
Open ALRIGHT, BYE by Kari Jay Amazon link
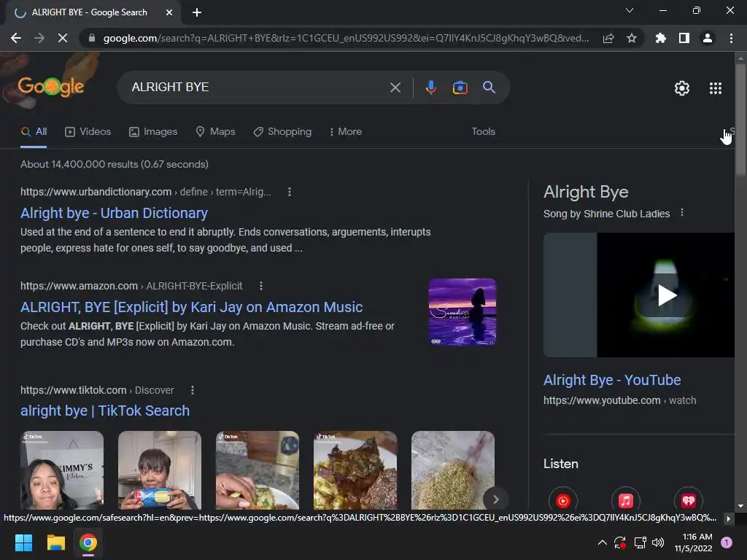pyautogui.click(x=192, y=307)
